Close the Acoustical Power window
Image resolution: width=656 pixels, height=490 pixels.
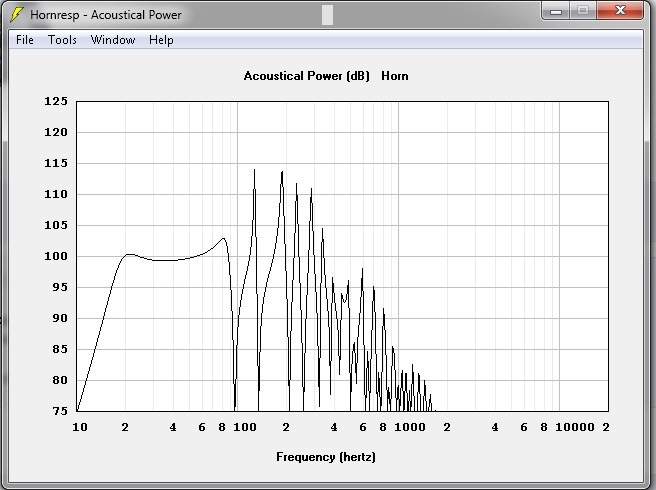[620, 11]
